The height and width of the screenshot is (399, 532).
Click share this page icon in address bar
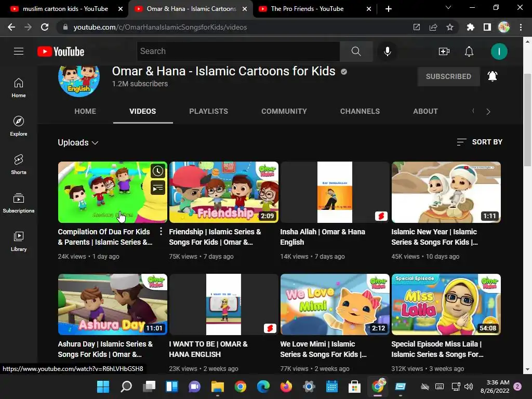(x=433, y=27)
